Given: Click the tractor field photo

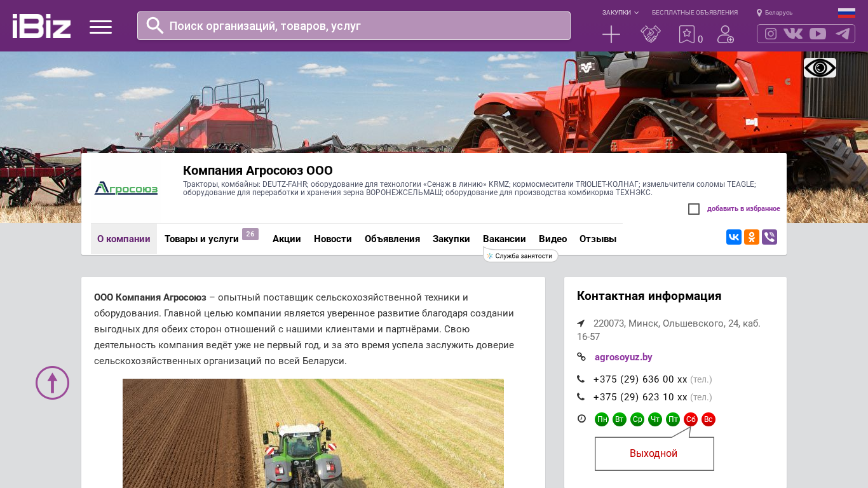Looking at the screenshot, I should (313, 433).
